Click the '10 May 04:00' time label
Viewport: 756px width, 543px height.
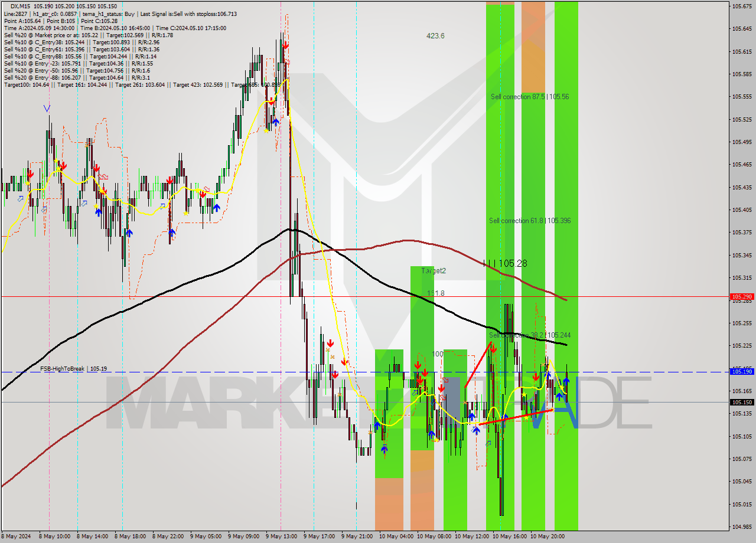click(x=396, y=537)
